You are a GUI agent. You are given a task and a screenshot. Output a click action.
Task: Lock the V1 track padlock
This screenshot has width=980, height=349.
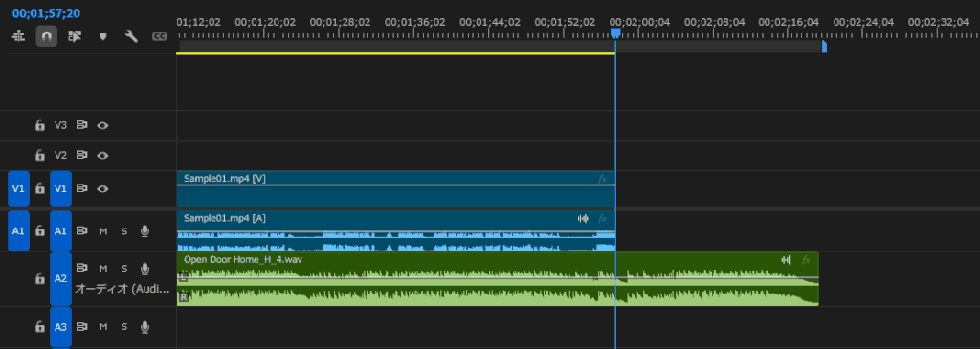point(40,188)
